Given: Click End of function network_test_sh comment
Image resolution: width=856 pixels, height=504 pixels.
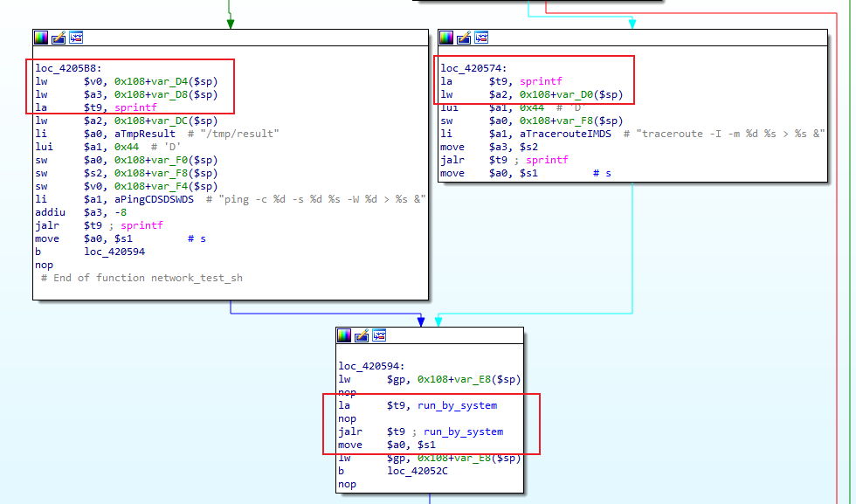Looking at the screenshot, I should [142, 278].
